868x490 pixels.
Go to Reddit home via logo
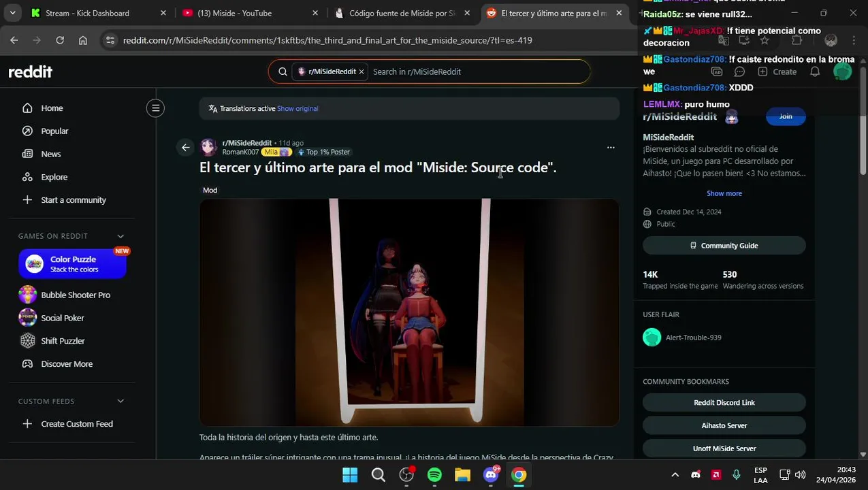(30, 71)
